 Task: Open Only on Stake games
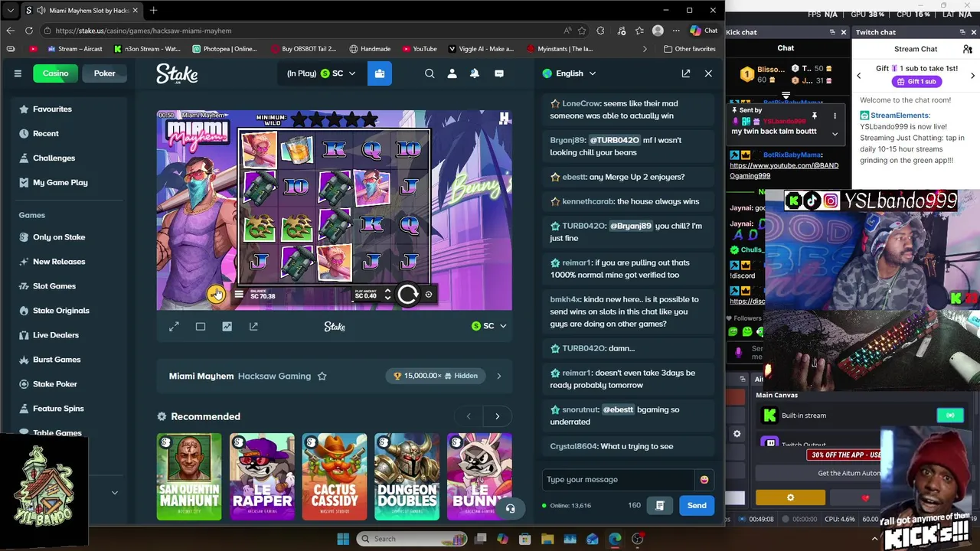pos(58,237)
